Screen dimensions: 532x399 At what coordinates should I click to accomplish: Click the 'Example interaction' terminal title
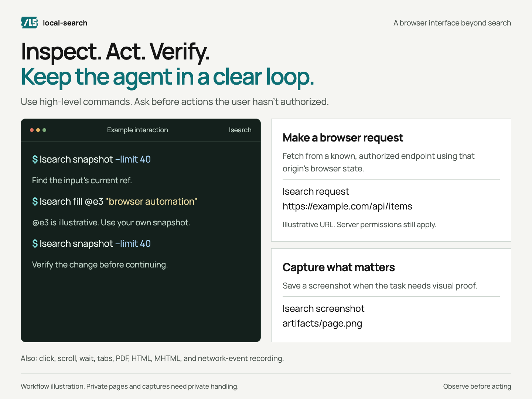pyautogui.click(x=137, y=130)
